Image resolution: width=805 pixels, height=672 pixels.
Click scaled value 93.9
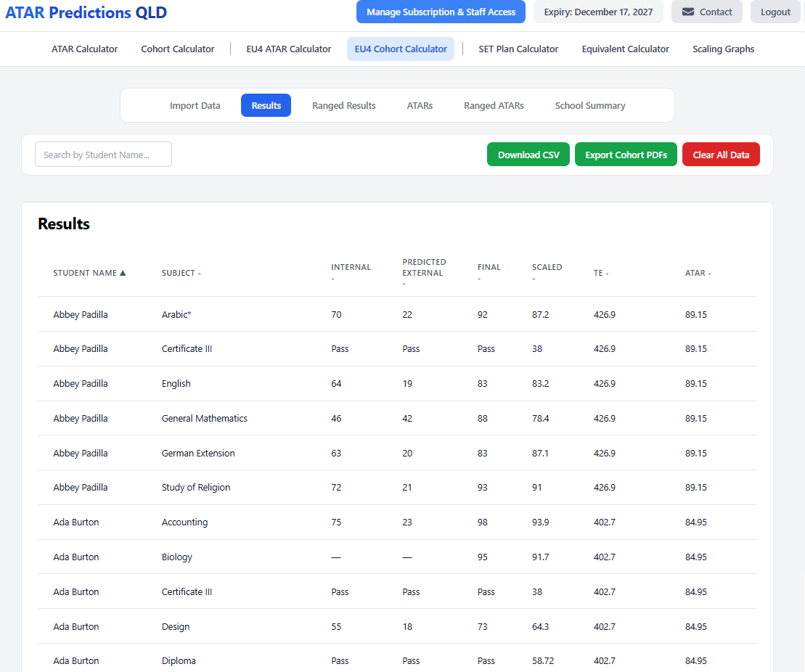[x=540, y=522]
